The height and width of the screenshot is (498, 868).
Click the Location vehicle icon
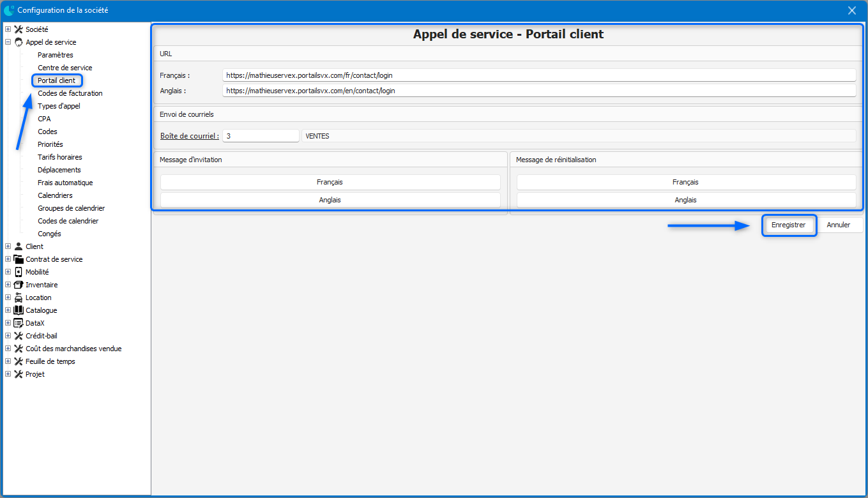point(19,298)
